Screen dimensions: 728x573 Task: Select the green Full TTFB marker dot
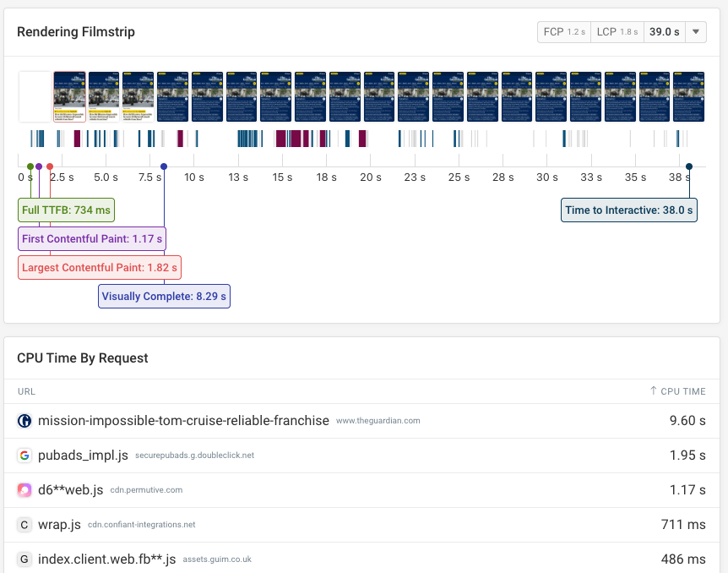point(30,166)
